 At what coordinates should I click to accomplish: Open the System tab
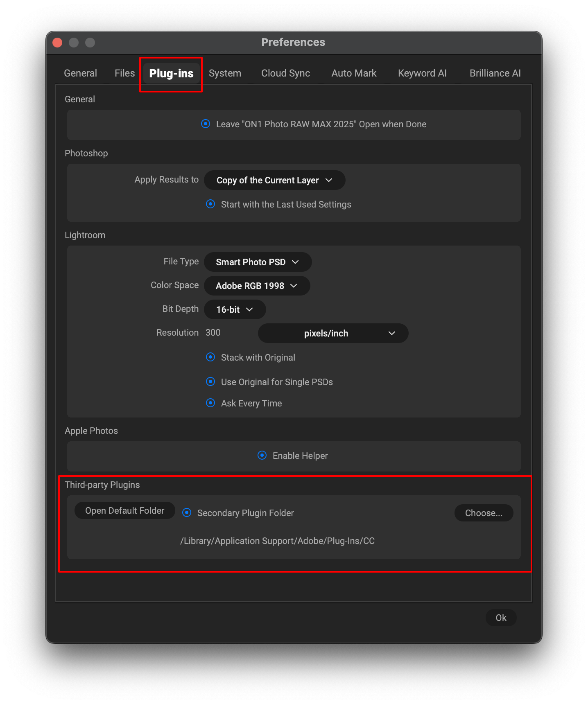[225, 73]
